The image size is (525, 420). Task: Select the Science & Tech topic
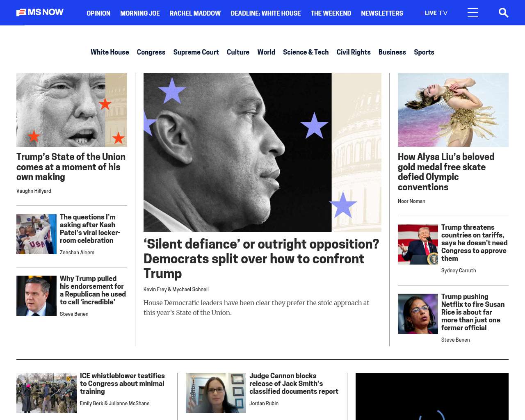click(x=306, y=52)
